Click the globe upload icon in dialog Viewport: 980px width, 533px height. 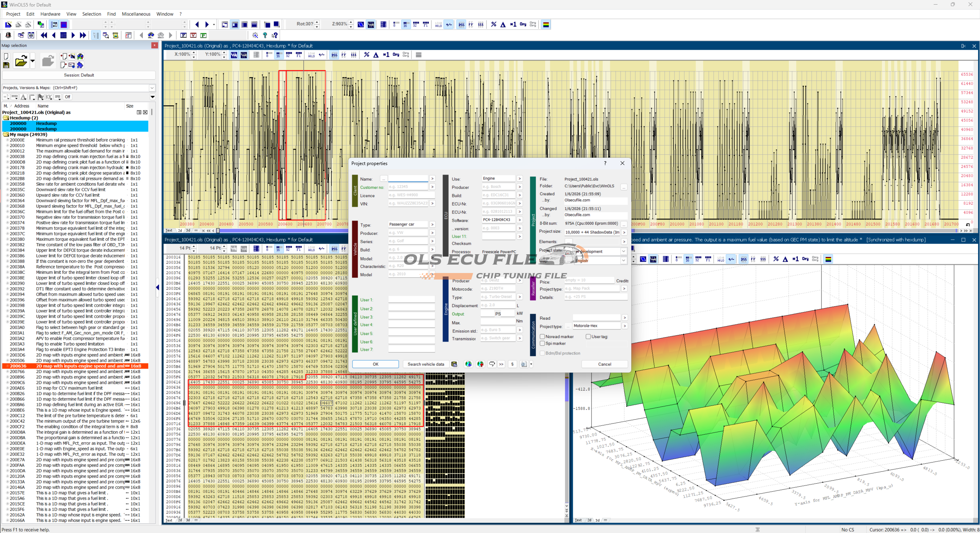[480, 364]
